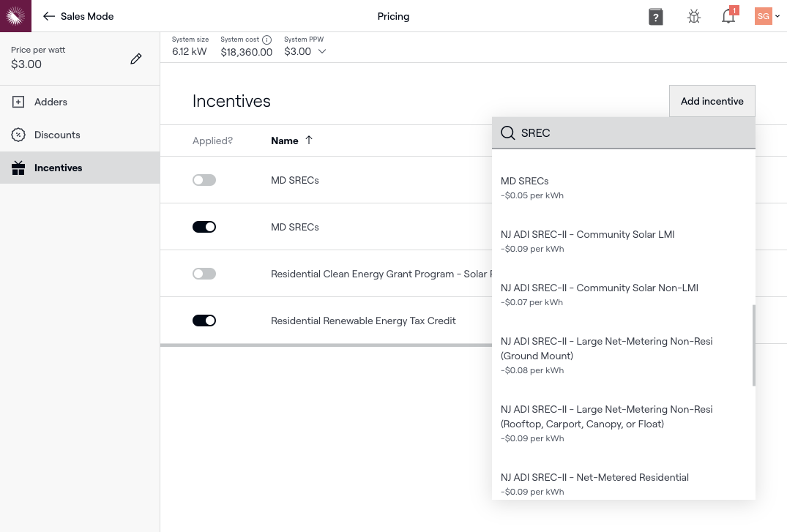Enable Residential Clean Energy Grant Program toggle
The width and height of the screenshot is (787, 532).
pos(204,274)
